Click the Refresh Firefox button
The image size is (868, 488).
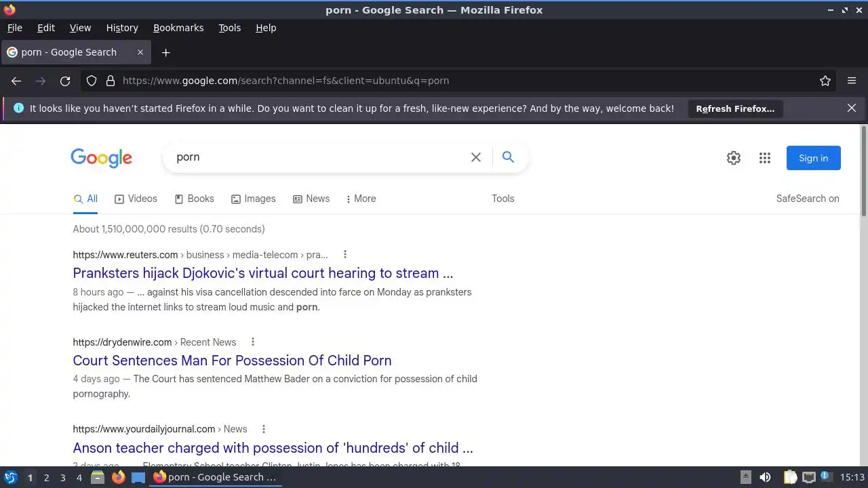coord(735,108)
